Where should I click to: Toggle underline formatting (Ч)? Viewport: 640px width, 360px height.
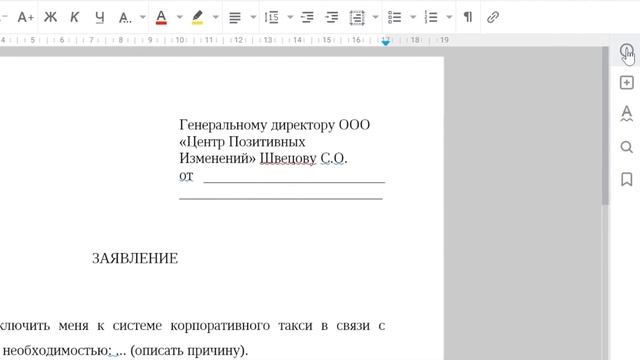(x=100, y=18)
